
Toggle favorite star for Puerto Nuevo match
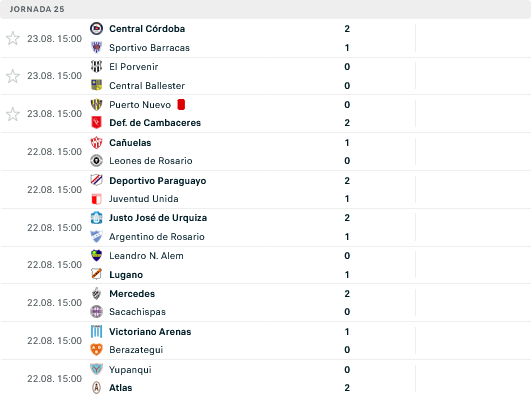pyautogui.click(x=13, y=114)
